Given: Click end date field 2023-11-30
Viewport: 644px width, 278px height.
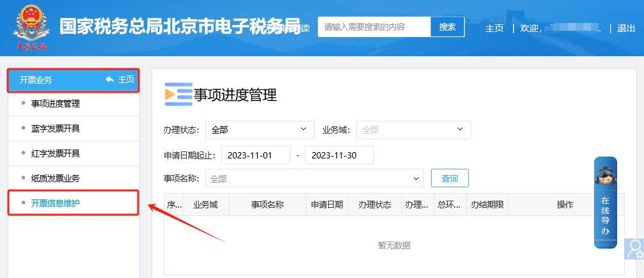Looking at the screenshot, I should click(x=340, y=155).
